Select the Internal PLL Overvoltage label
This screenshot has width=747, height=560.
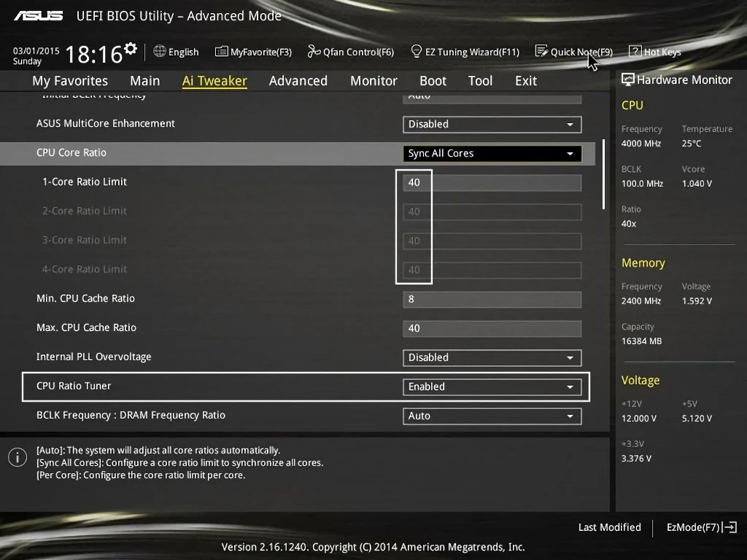94,357
